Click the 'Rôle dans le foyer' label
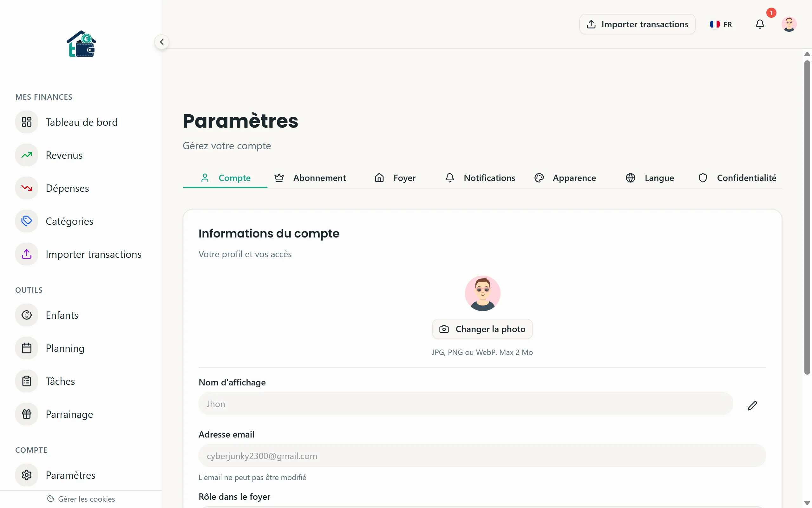The width and height of the screenshot is (812, 508). click(234, 497)
